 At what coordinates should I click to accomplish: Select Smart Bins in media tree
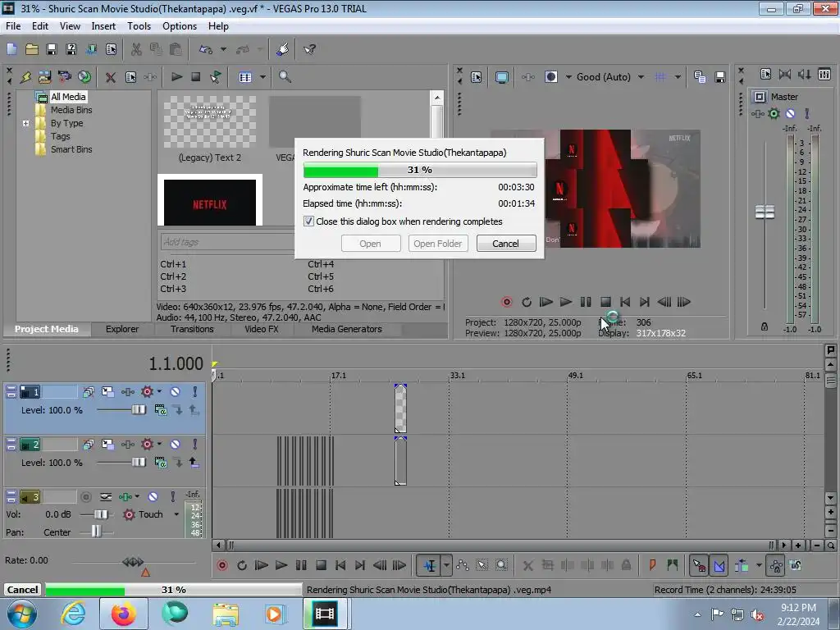pos(71,149)
